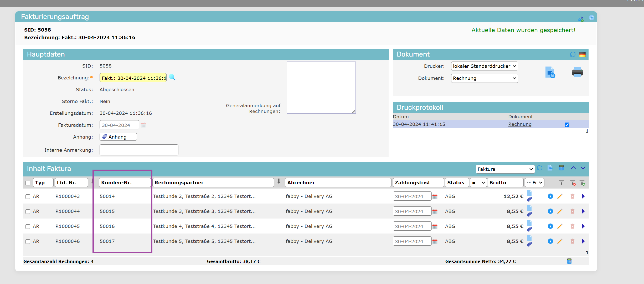Click the German flag icon in Dokument header
This screenshot has height=284, width=644.
pyautogui.click(x=583, y=54)
